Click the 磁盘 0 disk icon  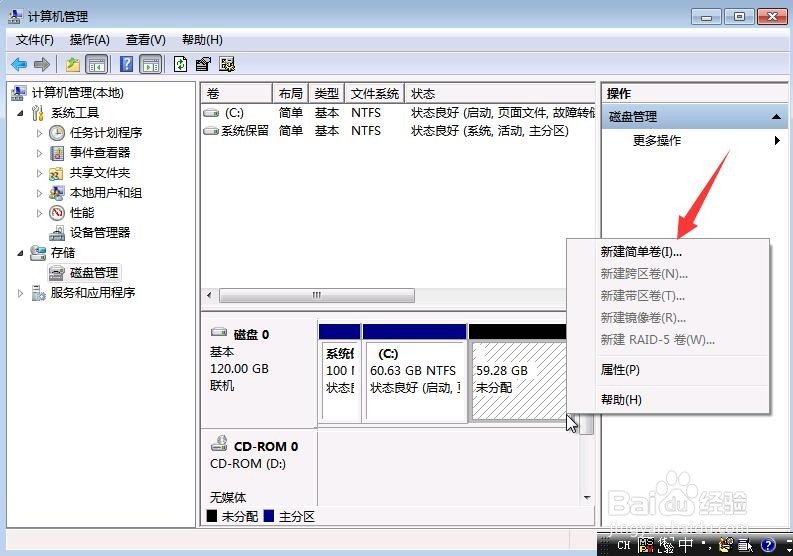(219, 332)
